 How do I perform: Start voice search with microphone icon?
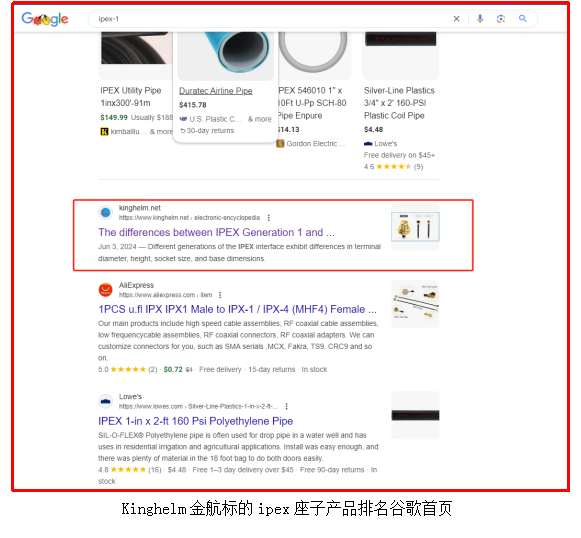coord(480,19)
